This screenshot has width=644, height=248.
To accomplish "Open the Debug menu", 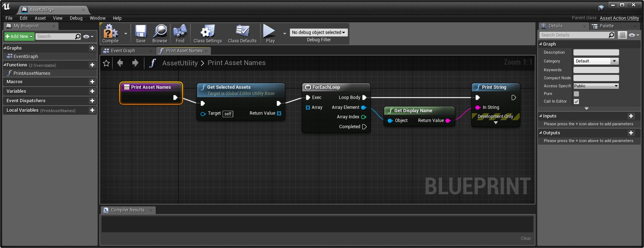I will click(76, 18).
